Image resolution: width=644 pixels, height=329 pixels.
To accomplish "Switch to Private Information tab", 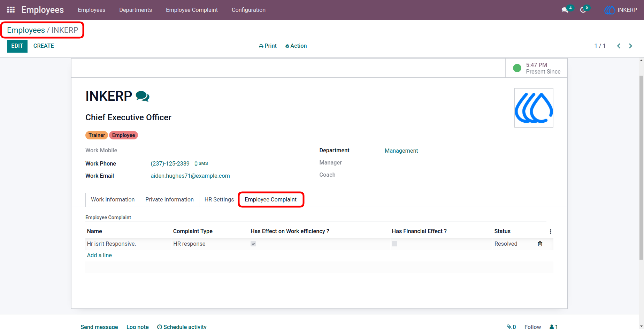I will [x=169, y=200].
